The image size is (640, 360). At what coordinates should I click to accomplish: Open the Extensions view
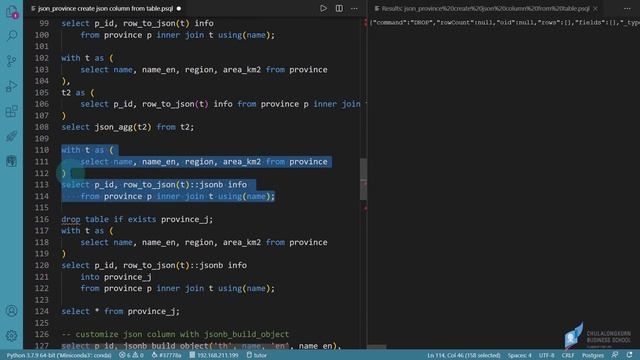(x=11, y=111)
